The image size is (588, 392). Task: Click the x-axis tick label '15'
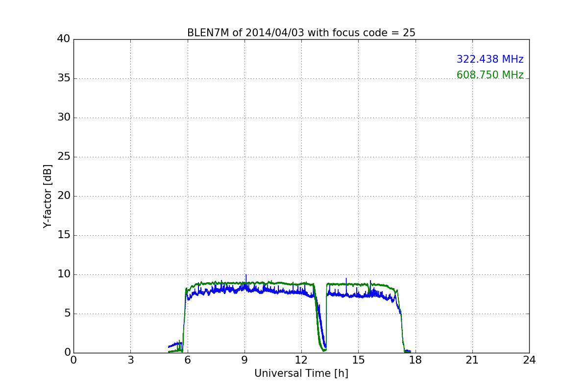click(358, 360)
